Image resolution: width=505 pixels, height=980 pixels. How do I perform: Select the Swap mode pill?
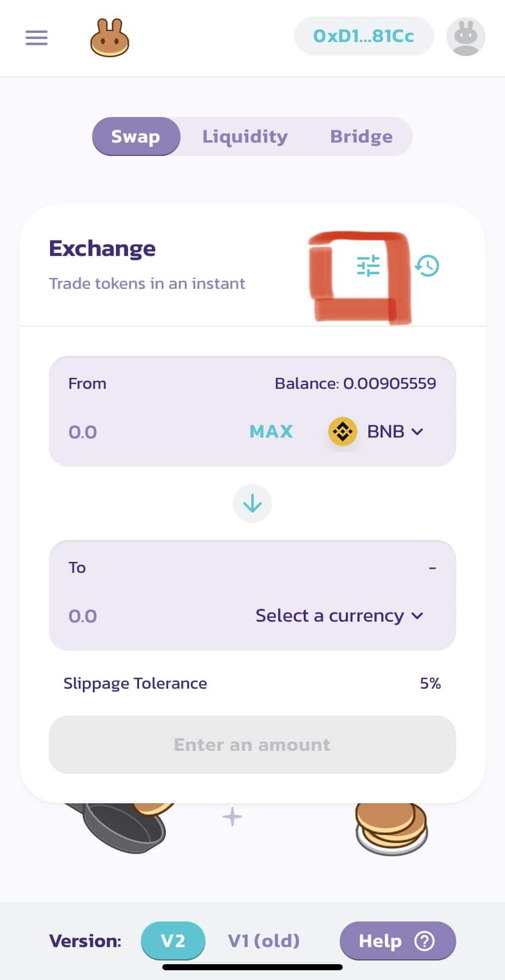tap(136, 137)
